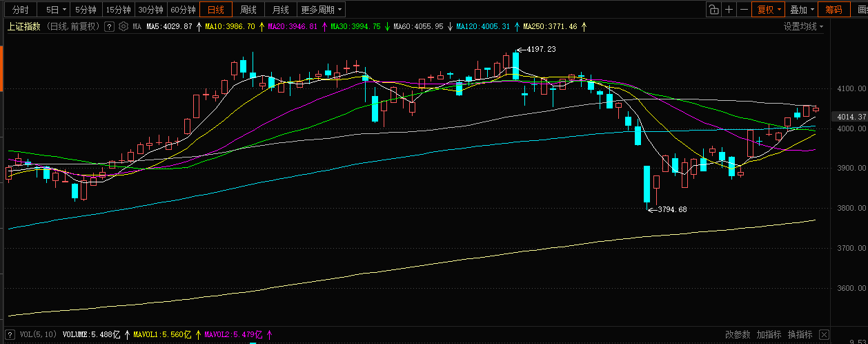The image size is (868, 344).
Task: Expand the 更多周期 dropdown
Action: [322, 10]
